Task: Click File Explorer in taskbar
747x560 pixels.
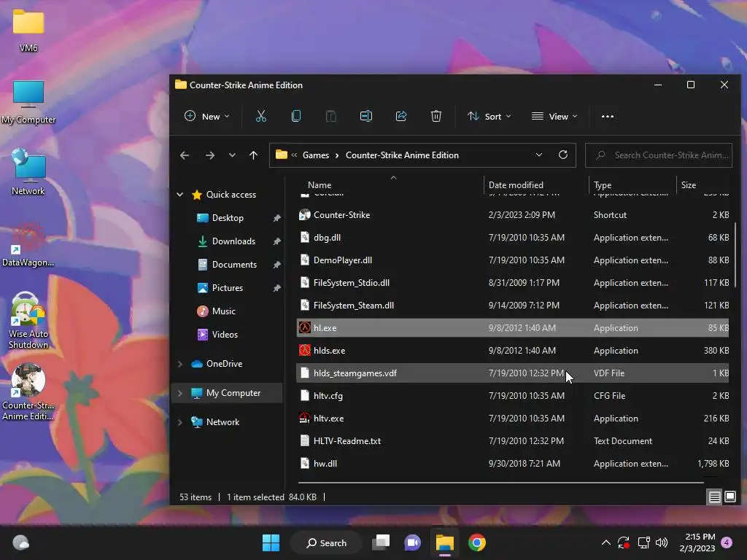Action: (x=444, y=542)
